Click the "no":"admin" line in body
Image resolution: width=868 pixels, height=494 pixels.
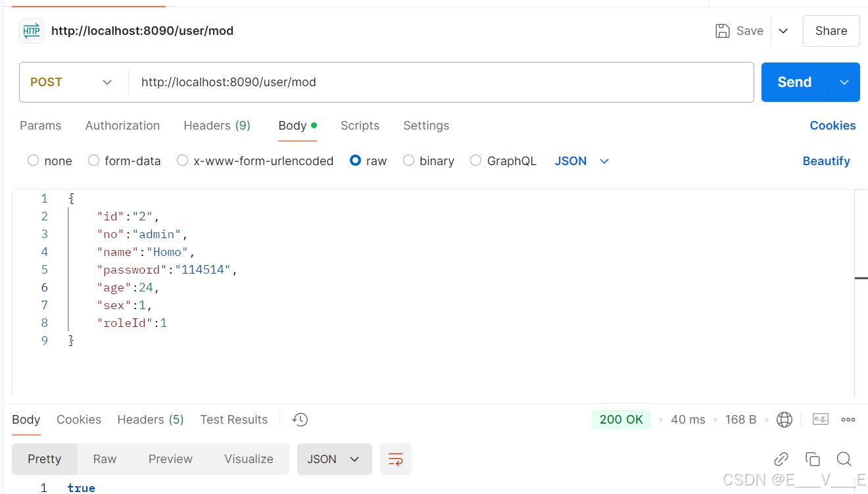(143, 234)
